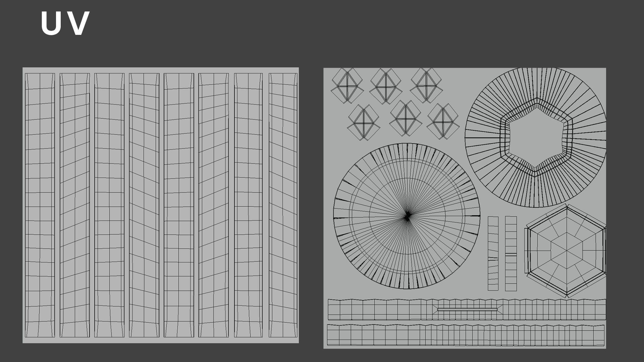Select the fourth vertical strip on left UV sheet
The width and height of the screenshot is (644, 362).
pos(144,205)
